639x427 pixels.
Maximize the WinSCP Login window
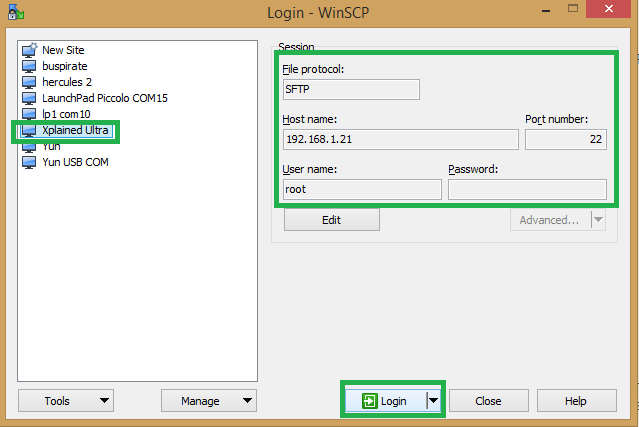coord(573,9)
